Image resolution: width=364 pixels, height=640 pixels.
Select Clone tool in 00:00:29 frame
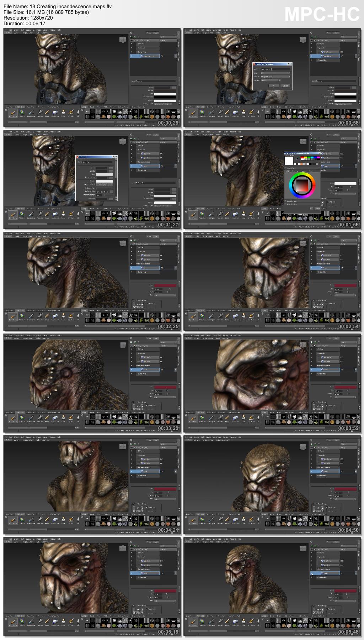coord(63,112)
